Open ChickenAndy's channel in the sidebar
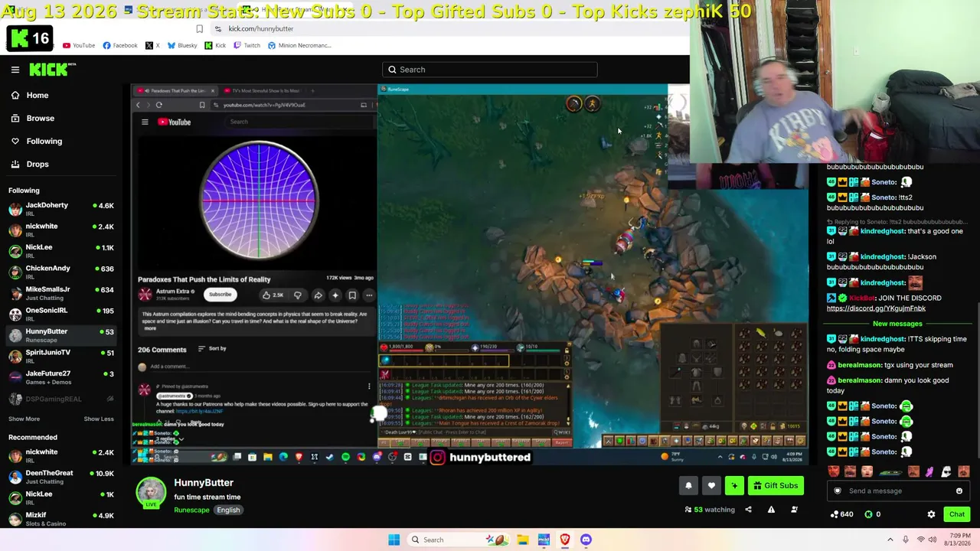The height and width of the screenshot is (551, 980). (x=61, y=272)
